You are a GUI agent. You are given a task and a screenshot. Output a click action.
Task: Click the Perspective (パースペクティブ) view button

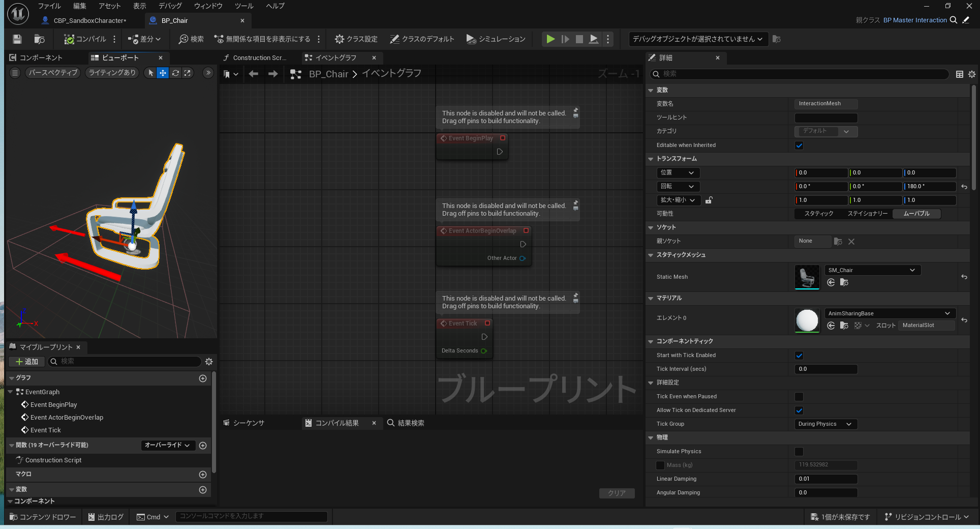click(x=53, y=73)
